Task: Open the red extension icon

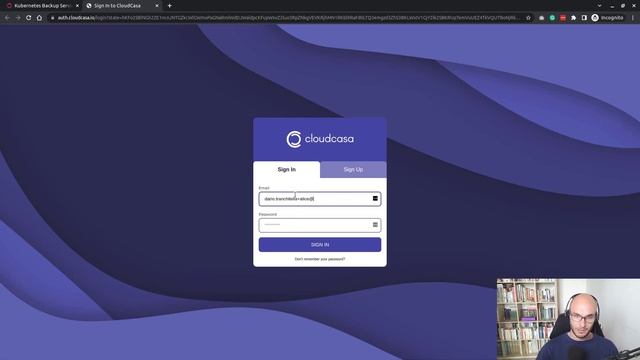Action: [563, 18]
